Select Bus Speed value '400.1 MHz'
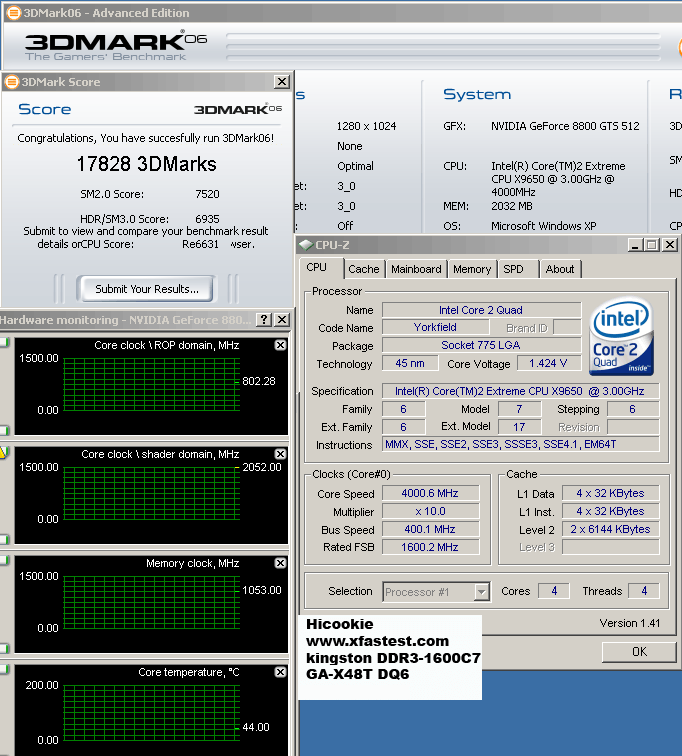The height and width of the screenshot is (756, 682). click(x=430, y=529)
